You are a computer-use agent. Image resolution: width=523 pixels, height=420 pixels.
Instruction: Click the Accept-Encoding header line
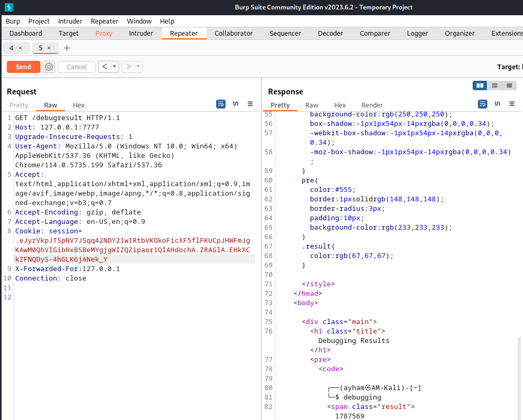[78, 212]
